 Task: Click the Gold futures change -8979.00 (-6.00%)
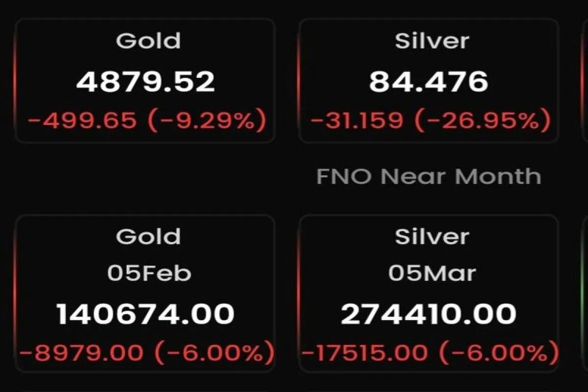(x=146, y=353)
